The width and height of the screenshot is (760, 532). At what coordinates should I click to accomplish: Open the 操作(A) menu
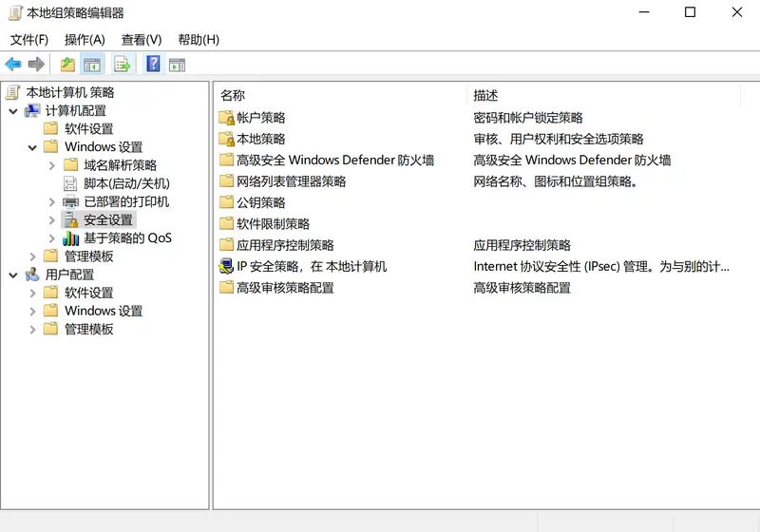pyautogui.click(x=85, y=40)
